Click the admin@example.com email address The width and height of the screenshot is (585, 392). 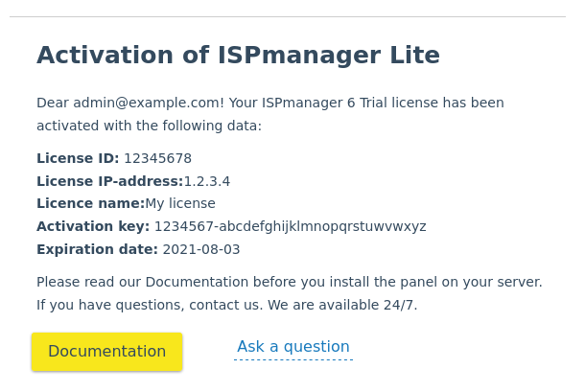(147, 103)
